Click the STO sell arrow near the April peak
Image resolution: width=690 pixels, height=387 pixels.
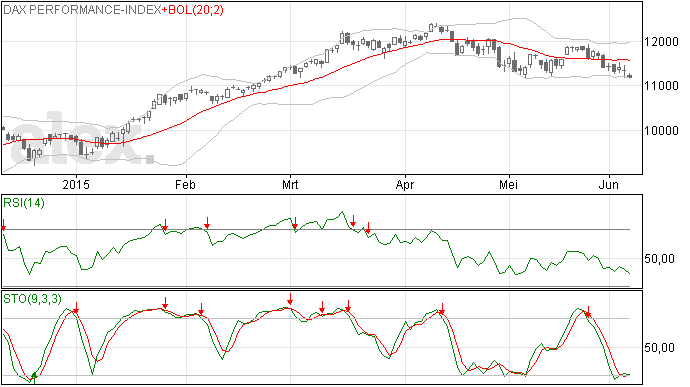[442, 309]
